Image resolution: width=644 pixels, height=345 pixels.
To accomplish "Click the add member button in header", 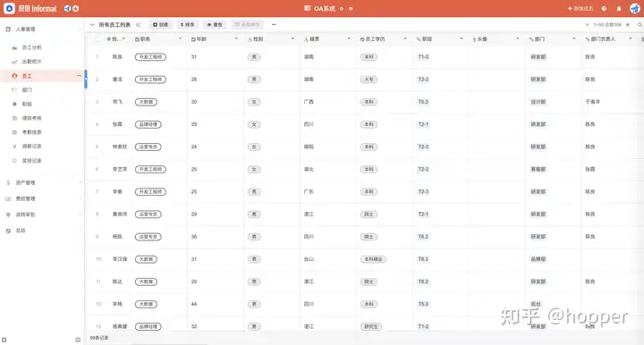I will coord(580,9).
